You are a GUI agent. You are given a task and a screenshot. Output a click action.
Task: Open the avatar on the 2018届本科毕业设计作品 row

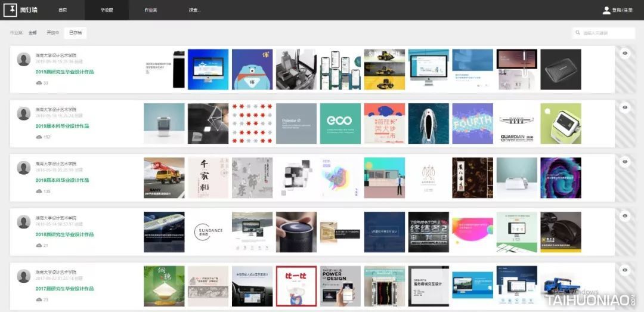click(24, 168)
